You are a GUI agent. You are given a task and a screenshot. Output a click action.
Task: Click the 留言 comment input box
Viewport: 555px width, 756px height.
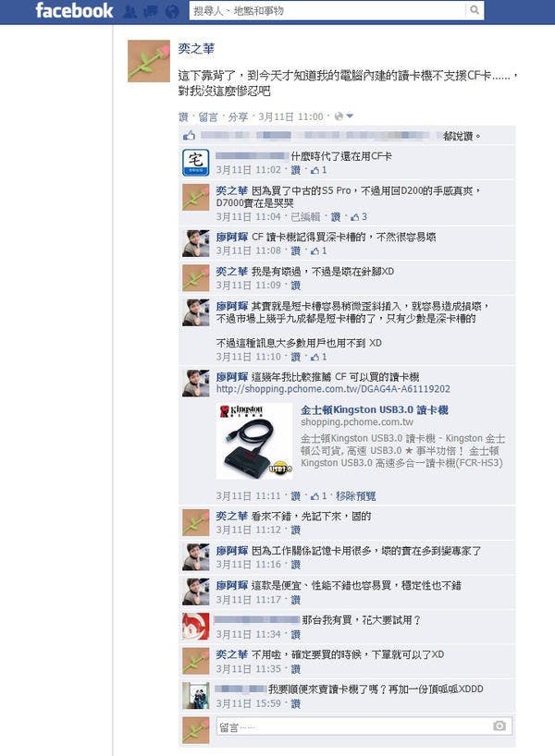click(x=364, y=726)
